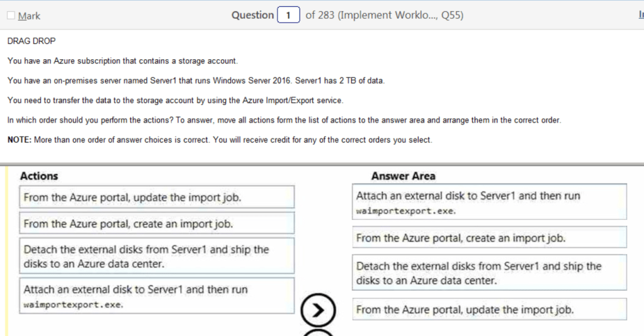The width and height of the screenshot is (644, 336).
Task: Select 'Attach an external disk' in Actions list
Action: tap(157, 296)
